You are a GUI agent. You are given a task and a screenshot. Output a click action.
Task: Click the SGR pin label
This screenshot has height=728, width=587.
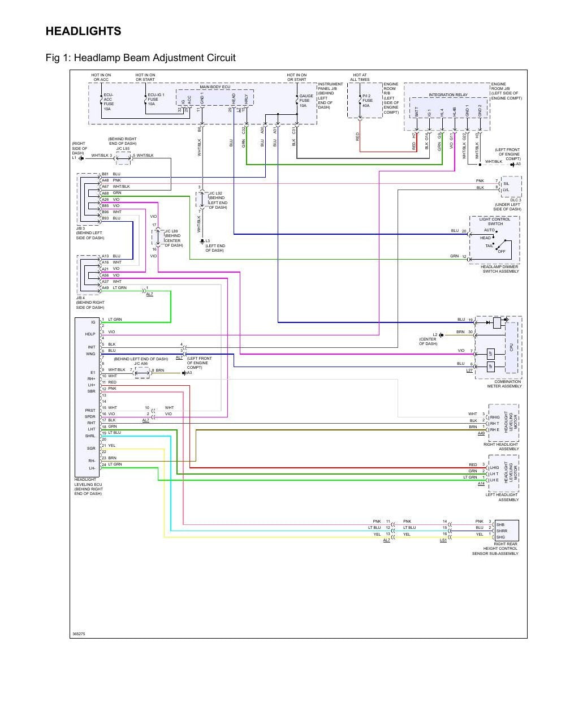(92, 449)
